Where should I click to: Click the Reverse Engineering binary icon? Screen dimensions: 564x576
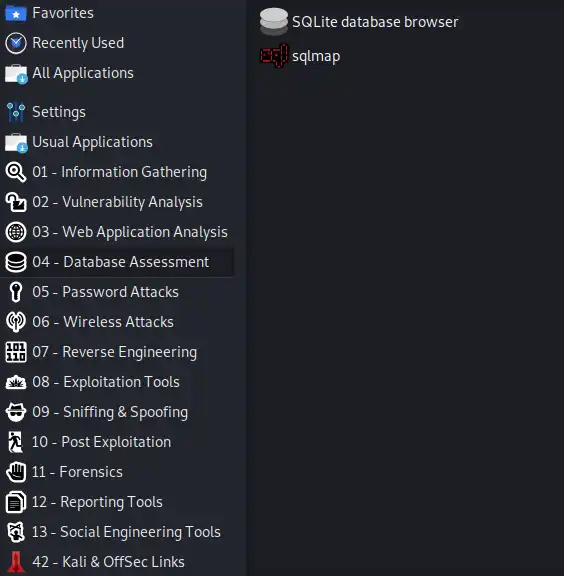pos(16,352)
